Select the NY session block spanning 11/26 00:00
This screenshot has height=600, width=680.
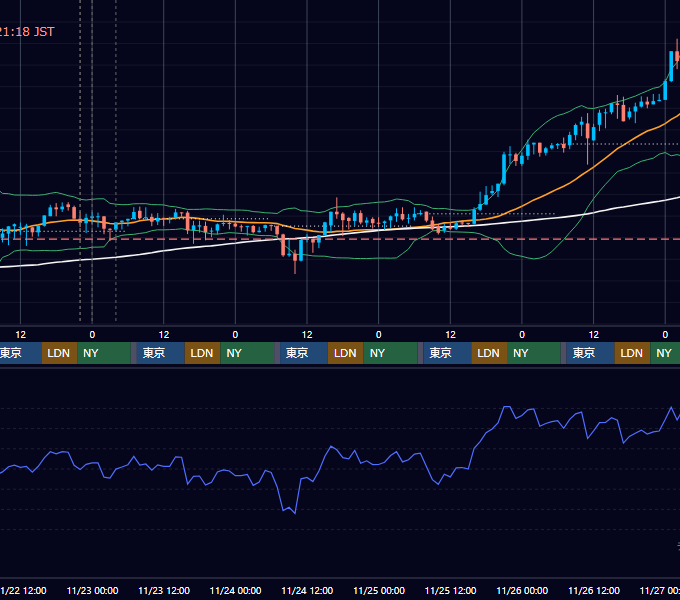(533, 353)
